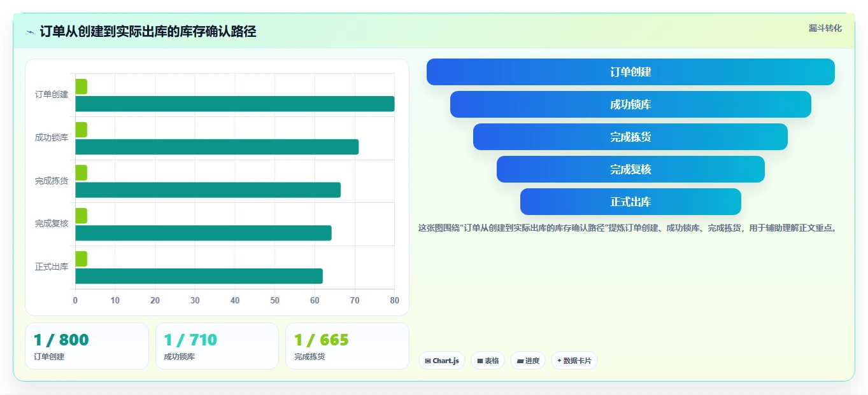The height and width of the screenshot is (395, 868).
Task: Select the 正式出库 funnel stage
Action: pos(630,202)
